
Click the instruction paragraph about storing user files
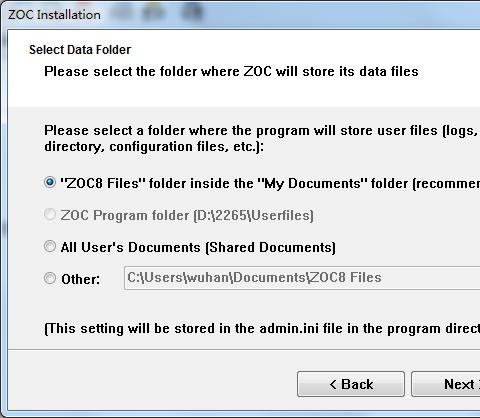(262, 138)
